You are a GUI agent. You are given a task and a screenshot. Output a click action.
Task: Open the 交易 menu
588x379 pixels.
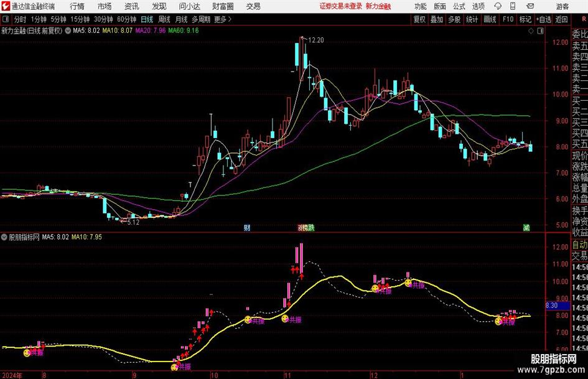pyautogui.click(x=253, y=6)
